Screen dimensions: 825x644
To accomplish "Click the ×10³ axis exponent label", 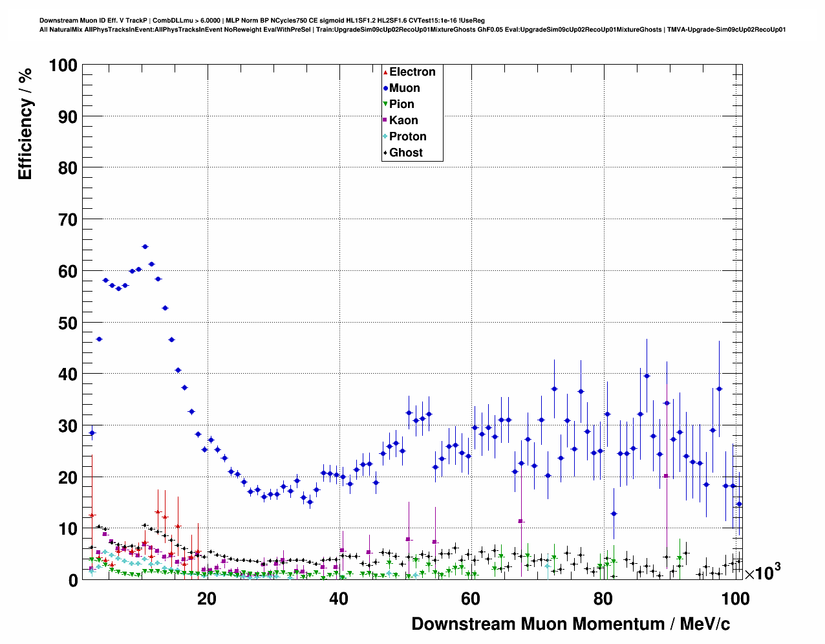I will [762, 571].
